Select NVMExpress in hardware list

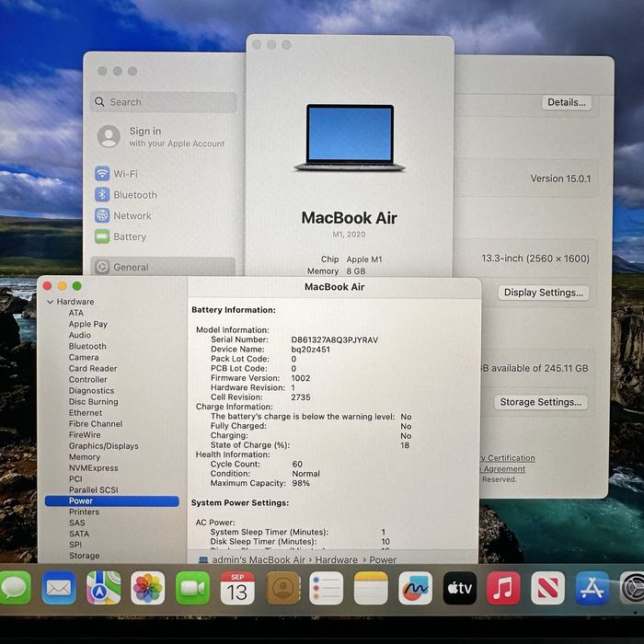click(93, 467)
